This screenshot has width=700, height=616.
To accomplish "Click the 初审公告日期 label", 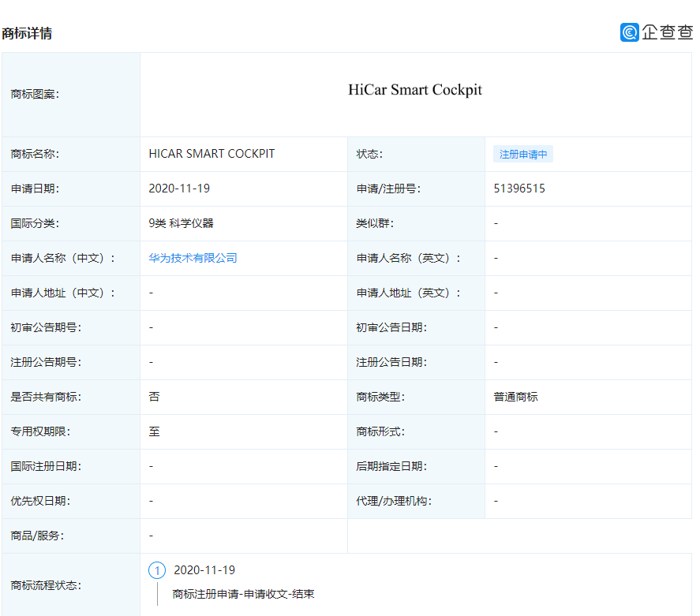I will [391, 327].
